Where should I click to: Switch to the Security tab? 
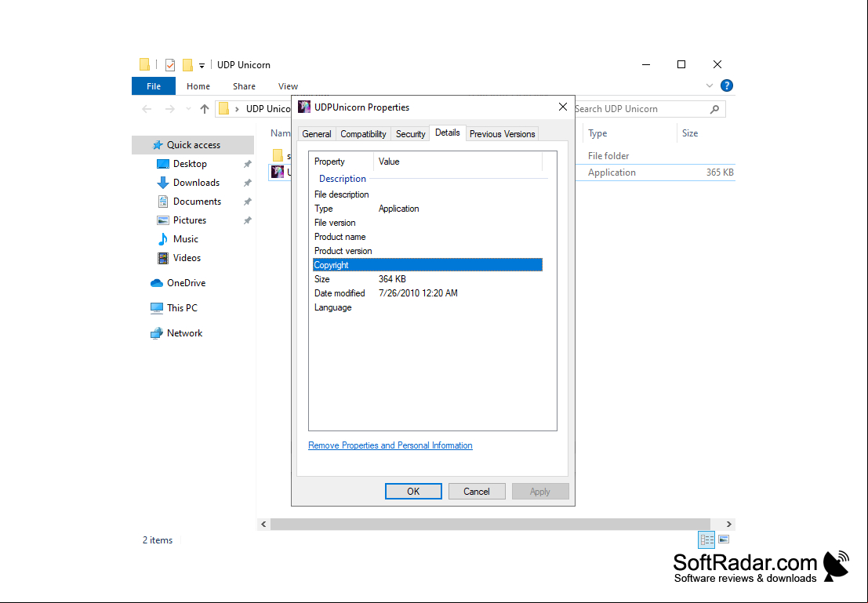pos(410,134)
